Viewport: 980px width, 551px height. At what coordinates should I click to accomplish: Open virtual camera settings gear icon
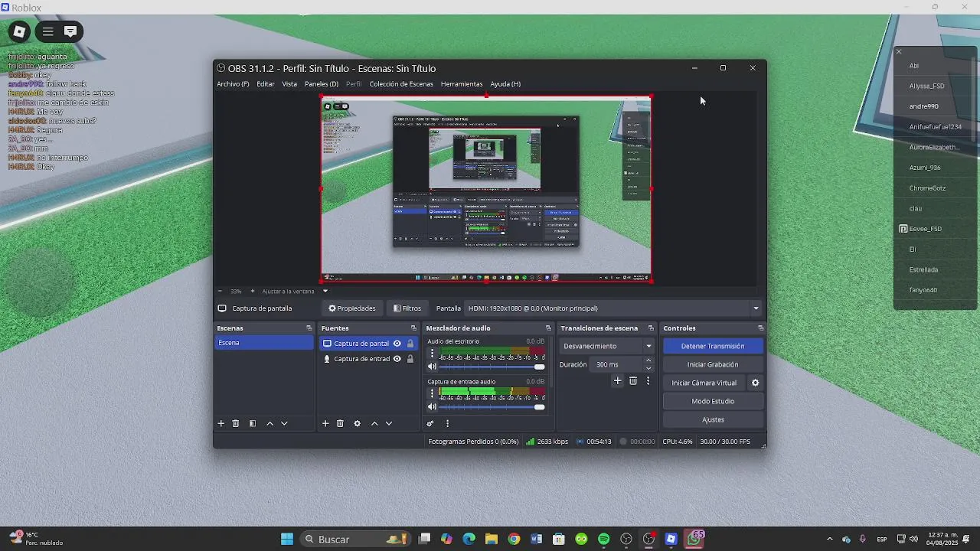[x=755, y=383]
